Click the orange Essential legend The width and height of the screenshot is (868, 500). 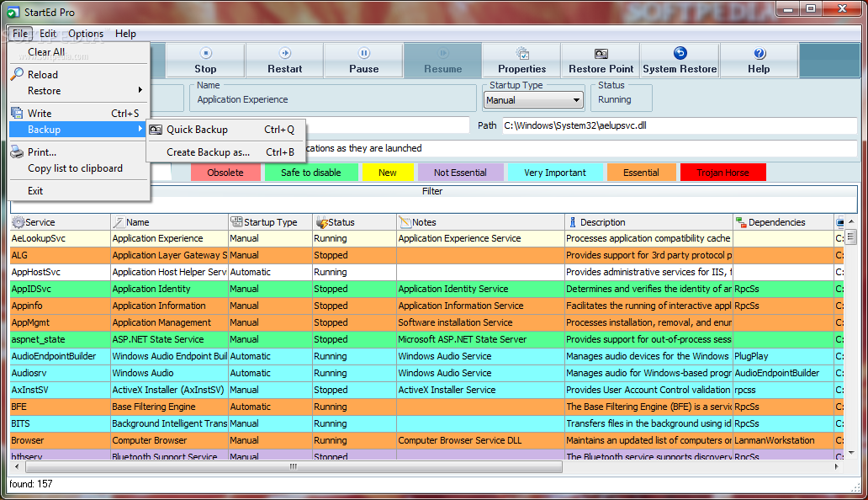click(x=641, y=173)
